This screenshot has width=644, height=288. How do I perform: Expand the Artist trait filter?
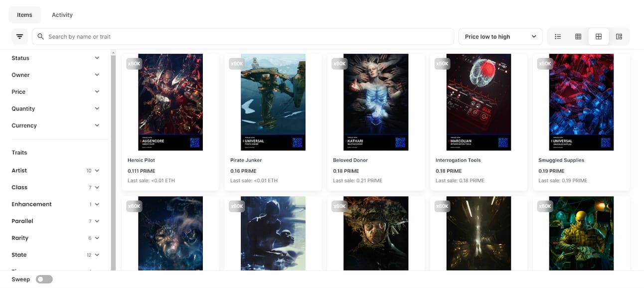coord(55,170)
